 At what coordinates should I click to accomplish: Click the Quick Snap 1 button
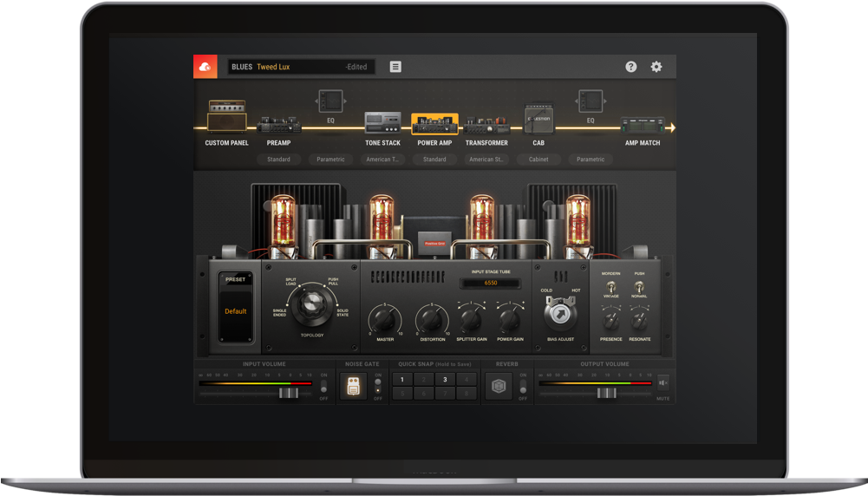pyautogui.click(x=402, y=379)
